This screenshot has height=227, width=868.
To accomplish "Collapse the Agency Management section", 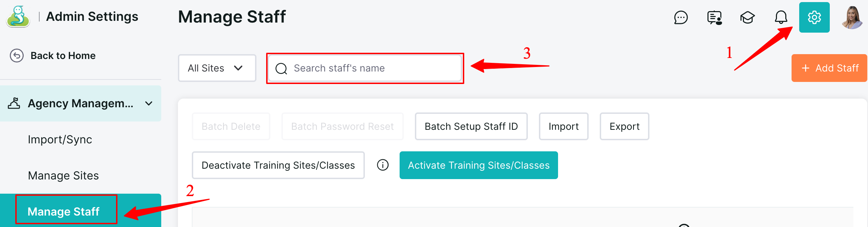I will coord(149,103).
